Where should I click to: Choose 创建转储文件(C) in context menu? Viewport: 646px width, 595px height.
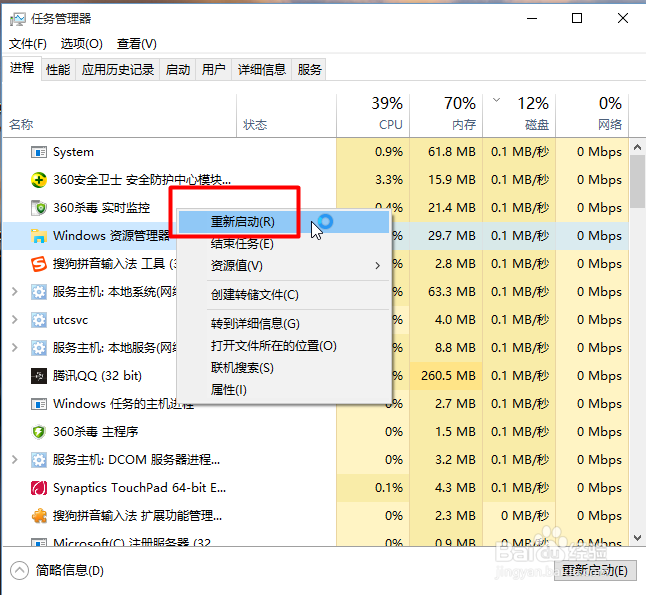pyautogui.click(x=284, y=295)
